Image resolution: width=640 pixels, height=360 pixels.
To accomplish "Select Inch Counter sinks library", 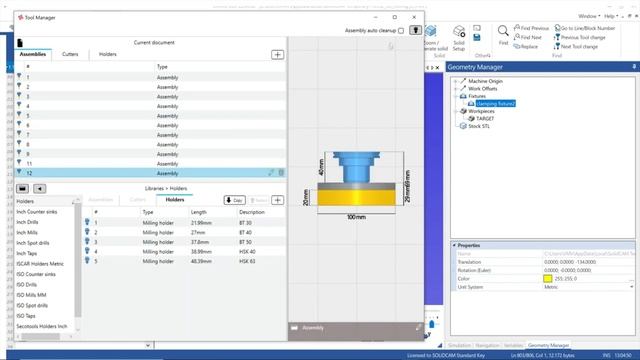I will pos(37,212).
